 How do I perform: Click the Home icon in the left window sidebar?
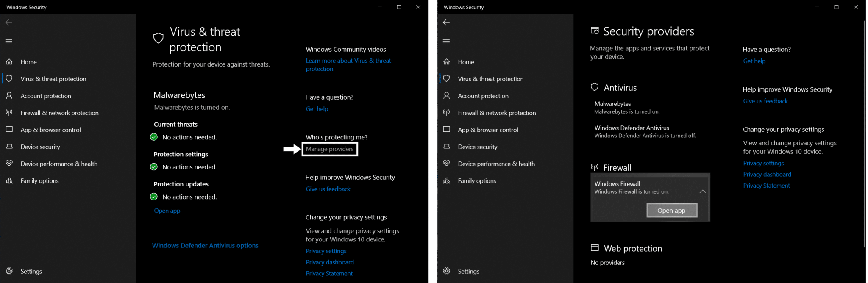click(9, 62)
